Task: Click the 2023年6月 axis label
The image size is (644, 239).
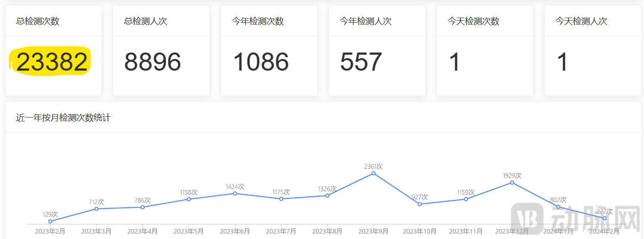Action: pyautogui.click(x=235, y=231)
